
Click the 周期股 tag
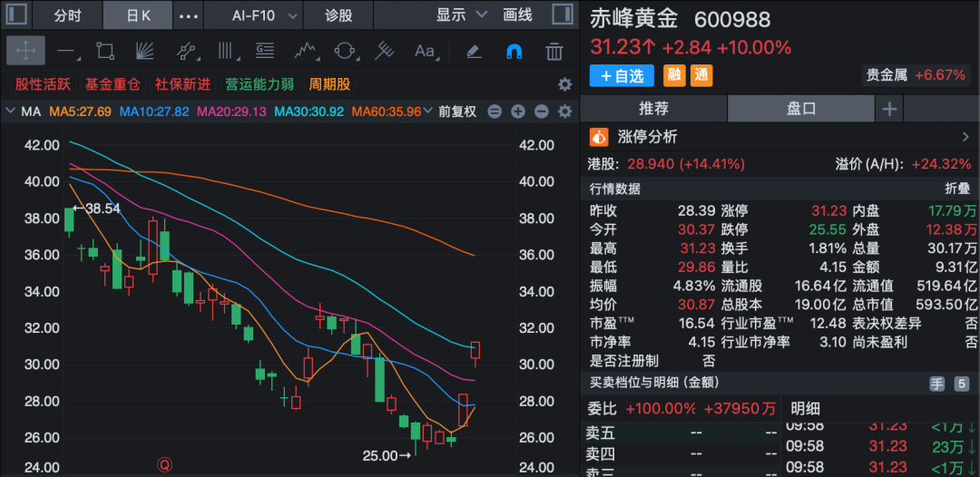click(x=330, y=84)
